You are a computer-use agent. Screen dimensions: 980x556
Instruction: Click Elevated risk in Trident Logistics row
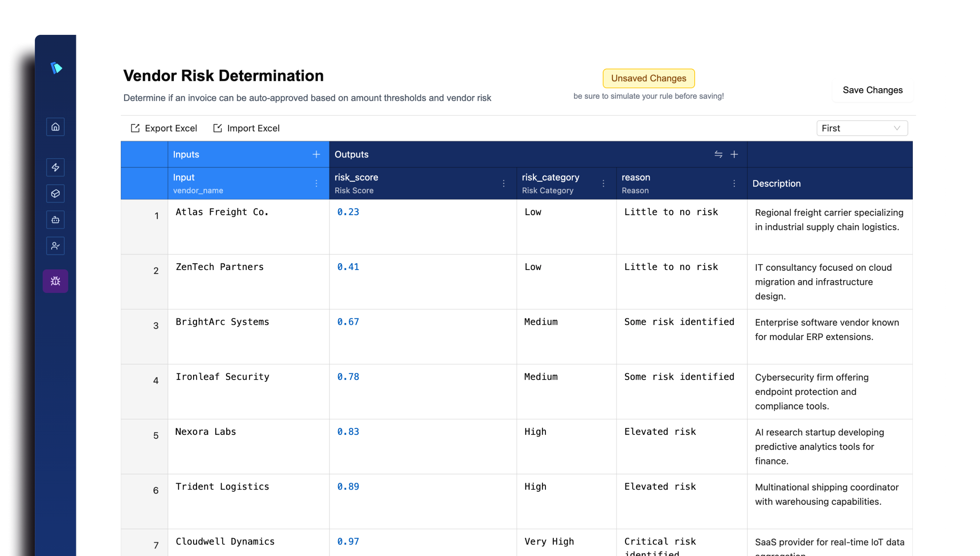click(x=681, y=502)
